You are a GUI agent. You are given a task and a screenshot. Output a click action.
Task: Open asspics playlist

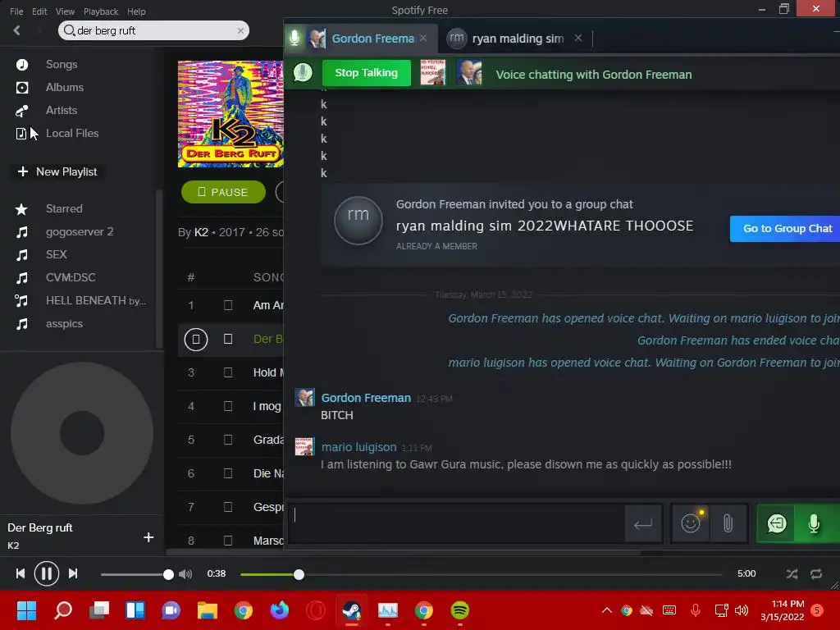pos(64,323)
